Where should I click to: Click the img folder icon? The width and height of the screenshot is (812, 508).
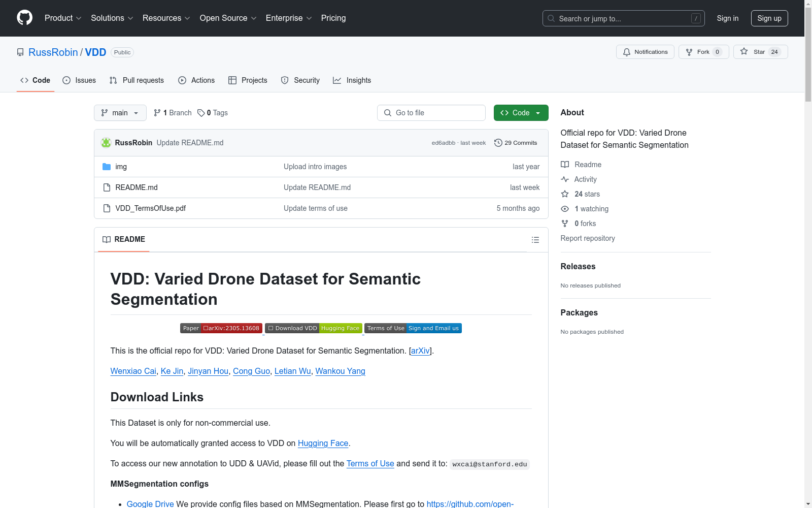tap(107, 167)
